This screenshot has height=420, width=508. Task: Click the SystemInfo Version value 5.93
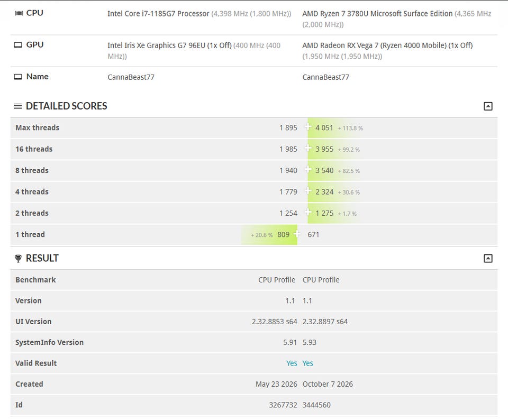(310, 342)
